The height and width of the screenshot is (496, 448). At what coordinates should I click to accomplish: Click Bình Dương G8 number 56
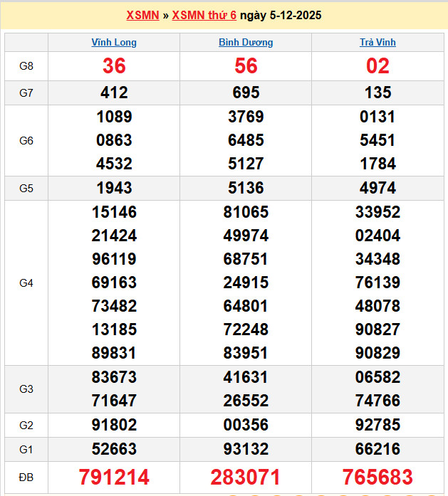pos(246,66)
